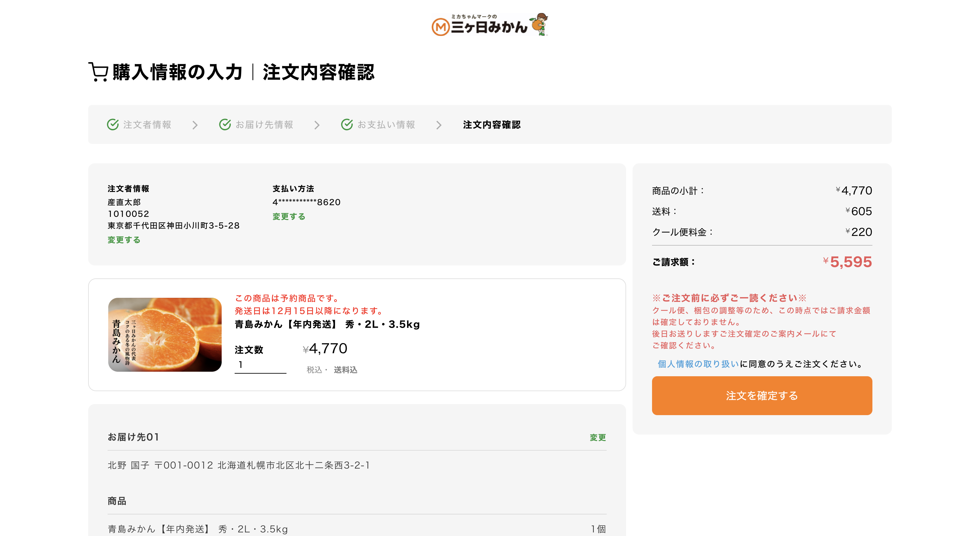Select 変更 next to お届け先01
This screenshot has width=980, height=536.
pyautogui.click(x=597, y=437)
